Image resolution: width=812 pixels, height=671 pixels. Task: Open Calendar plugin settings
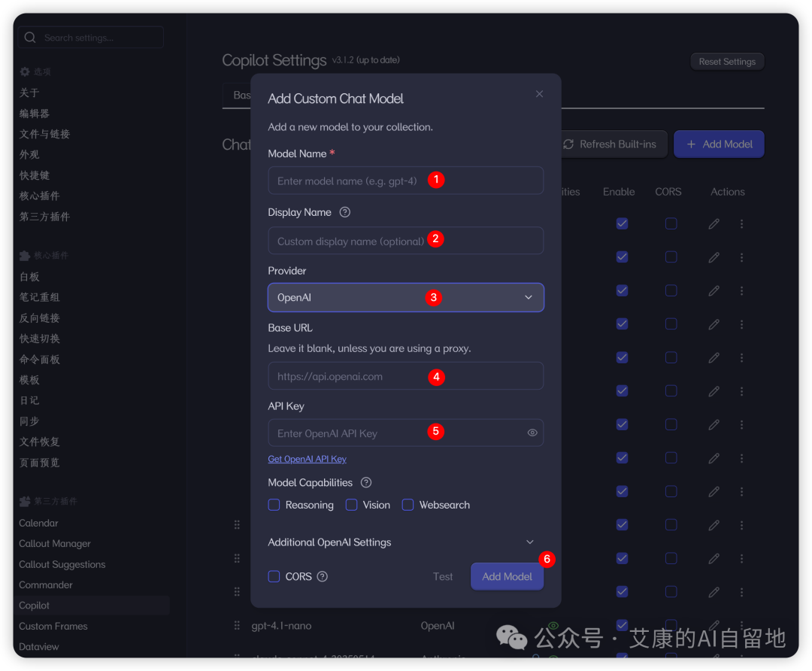coord(39,523)
